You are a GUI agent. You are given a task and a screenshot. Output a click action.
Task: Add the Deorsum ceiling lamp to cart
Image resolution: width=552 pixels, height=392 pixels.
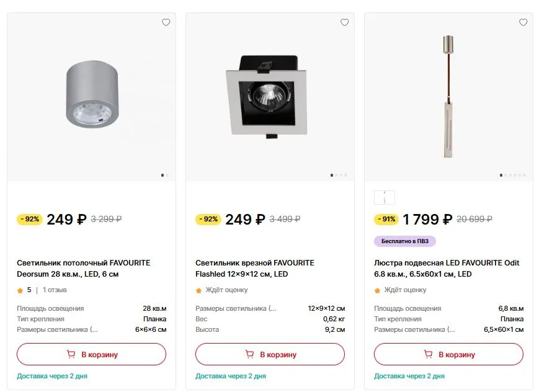92,354
